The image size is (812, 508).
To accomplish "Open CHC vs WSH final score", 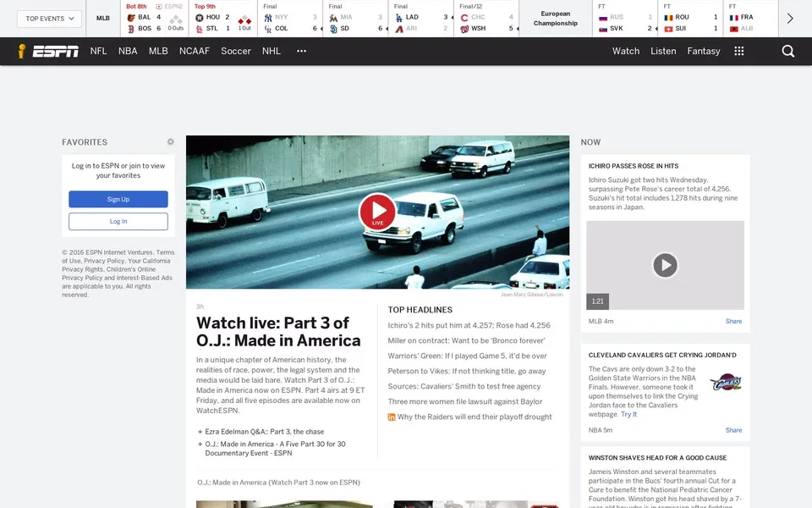I will click(486, 19).
